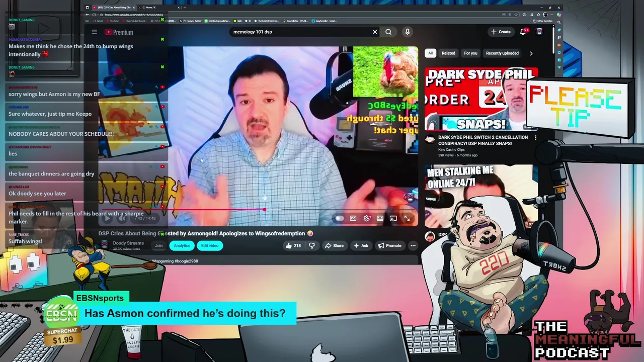Select the Related filter chip

[448, 53]
